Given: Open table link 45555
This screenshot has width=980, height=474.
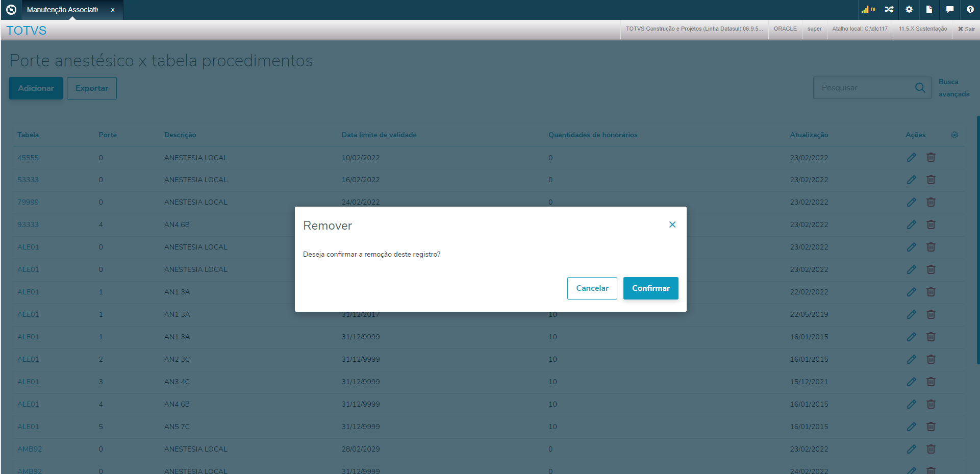Looking at the screenshot, I should (x=28, y=158).
